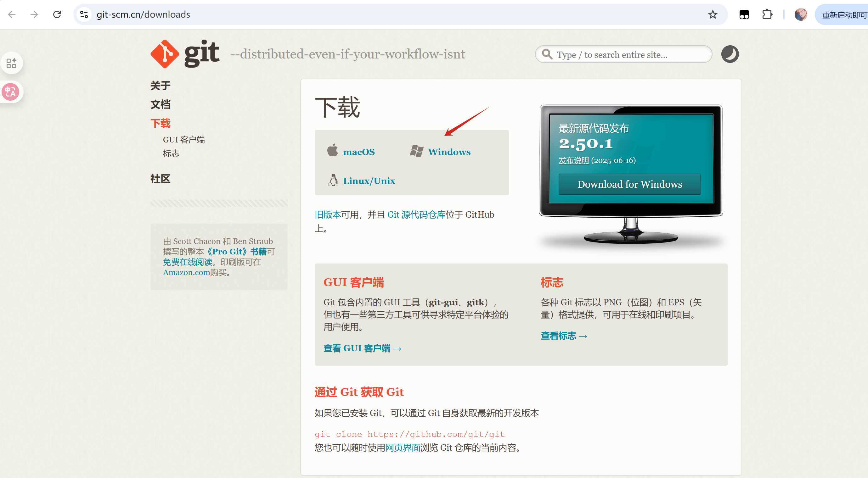Open the browser extensions puzzle icon
The image size is (868, 478).
click(767, 14)
